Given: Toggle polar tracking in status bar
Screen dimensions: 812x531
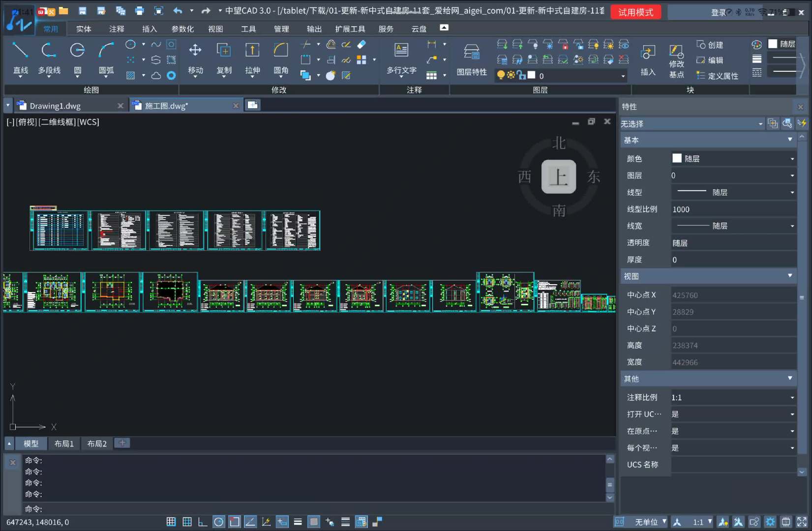Looking at the screenshot, I should [x=219, y=522].
